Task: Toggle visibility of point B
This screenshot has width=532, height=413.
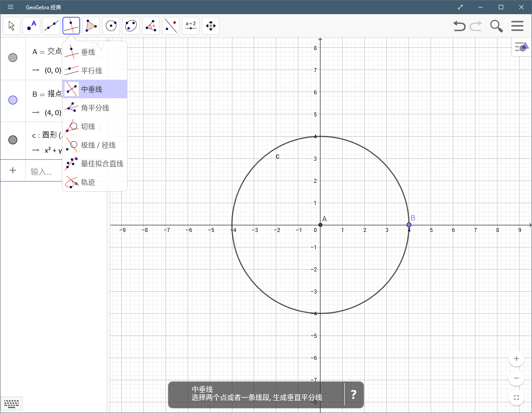Action: point(13,100)
